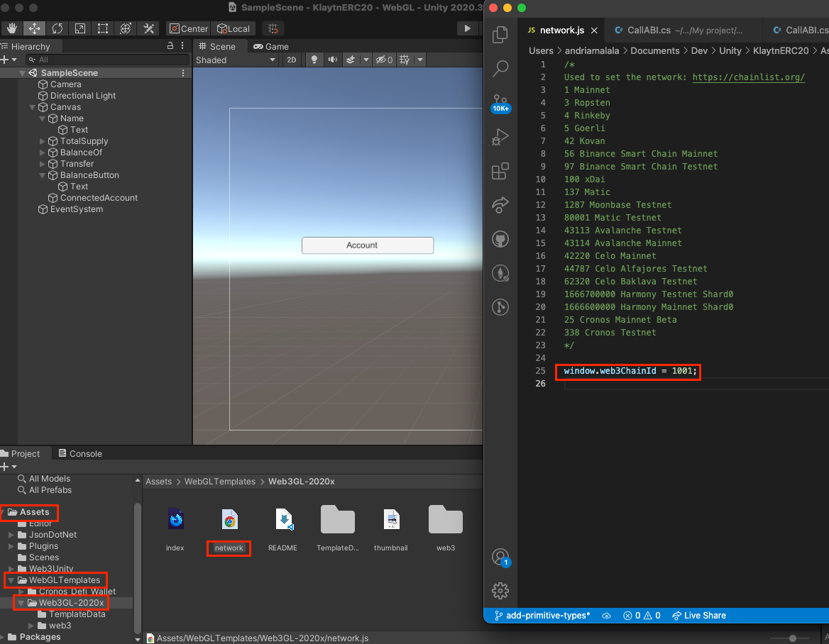Open VS Code Run and Debug icon

point(500,137)
